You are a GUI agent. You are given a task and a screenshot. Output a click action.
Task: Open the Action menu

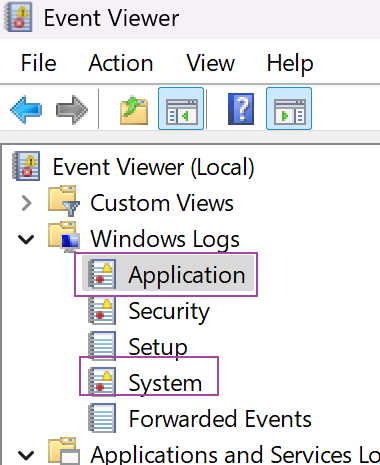(121, 63)
